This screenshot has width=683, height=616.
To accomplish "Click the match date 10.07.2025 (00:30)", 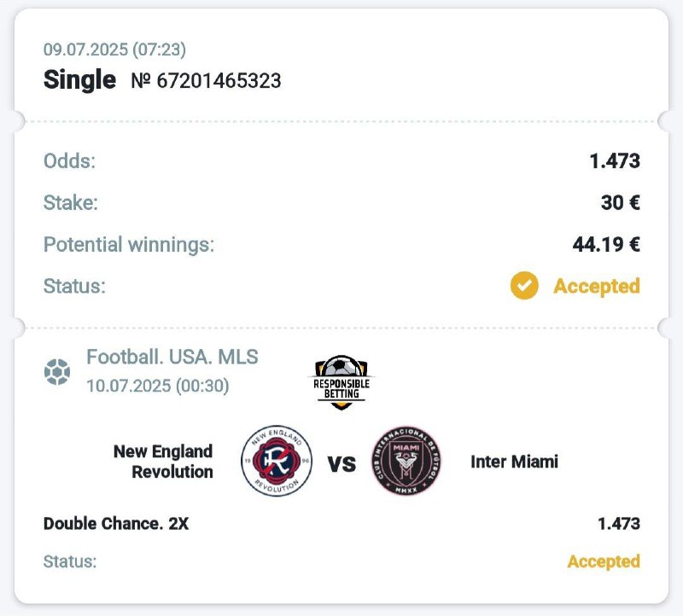I will [x=158, y=386].
